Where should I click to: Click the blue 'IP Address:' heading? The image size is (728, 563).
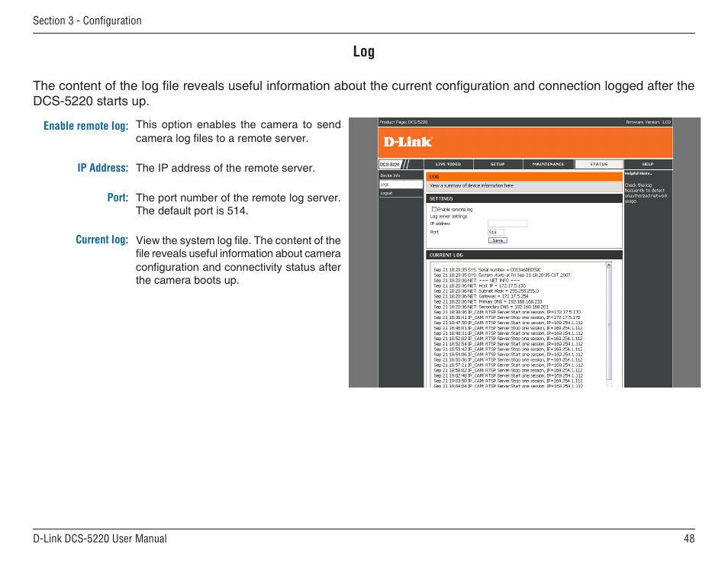click(102, 168)
